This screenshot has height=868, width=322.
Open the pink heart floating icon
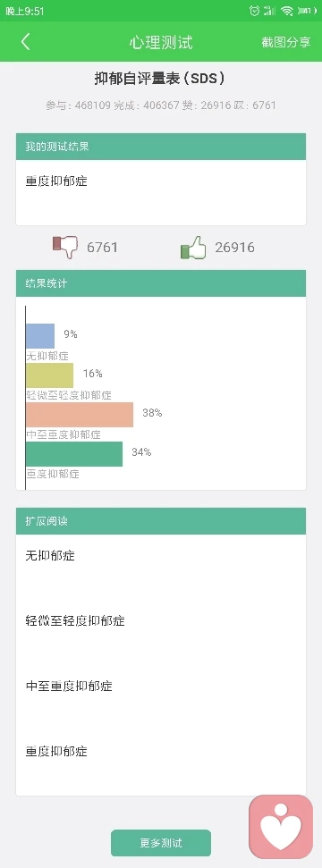(281, 827)
